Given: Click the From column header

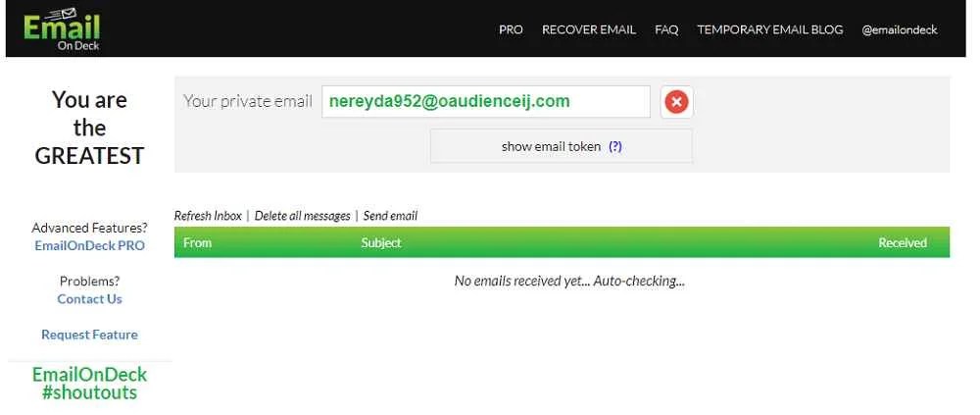Looking at the screenshot, I should (198, 243).
